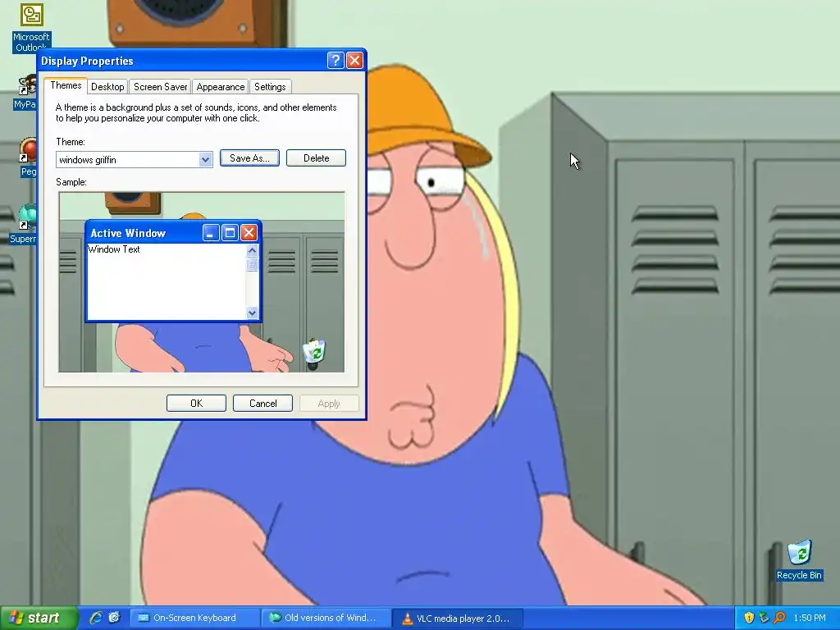Viewport: 840px width, 630px height.
Task: Open the Screen Saver tab
Action: pyautogui.click(x=160, y=87)
